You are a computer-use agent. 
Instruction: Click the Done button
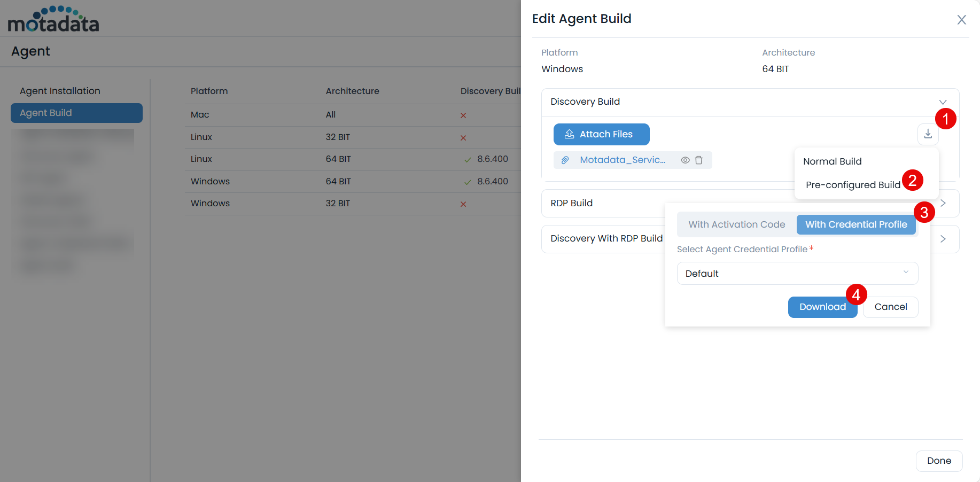939,461
